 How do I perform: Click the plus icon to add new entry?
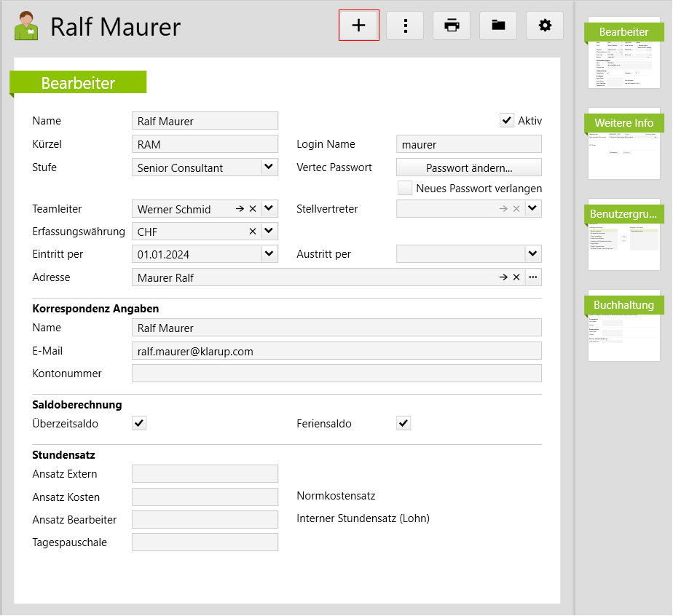point(358,25)
